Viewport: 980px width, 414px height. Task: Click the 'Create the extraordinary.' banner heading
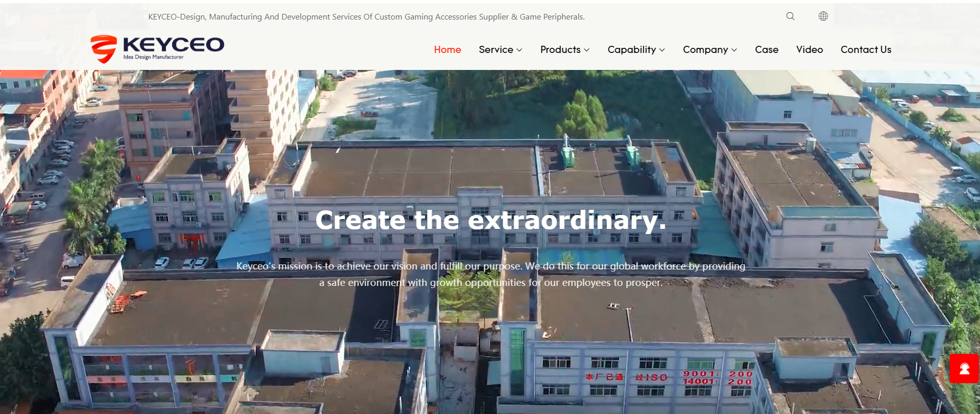pos(491,220)
